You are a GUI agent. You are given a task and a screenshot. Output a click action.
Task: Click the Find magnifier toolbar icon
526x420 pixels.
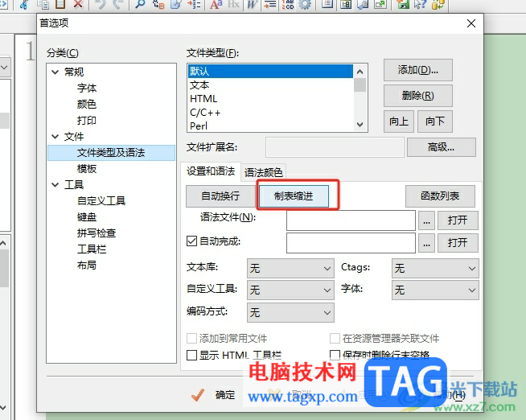(x=140, y=4)
